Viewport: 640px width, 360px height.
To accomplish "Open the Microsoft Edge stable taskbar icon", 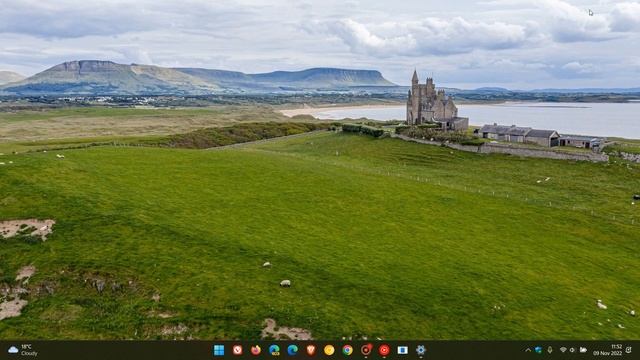I will pos(293,350).
